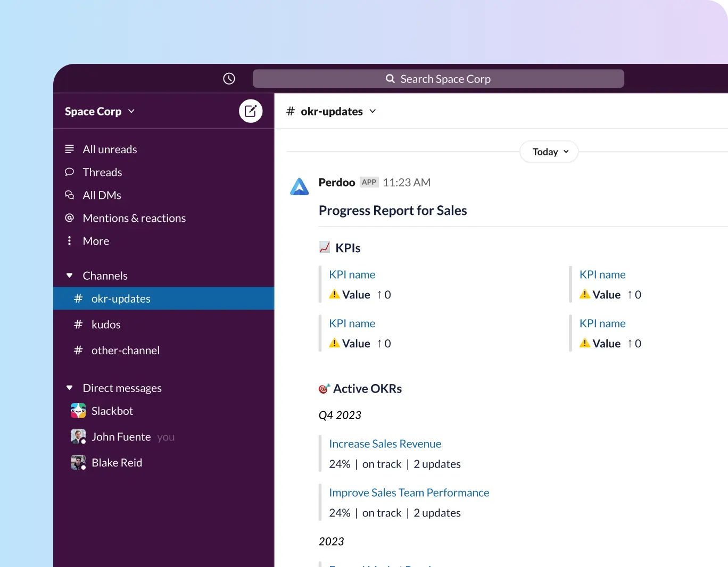Open the Today date dropdown

click(x=549, y=152)
